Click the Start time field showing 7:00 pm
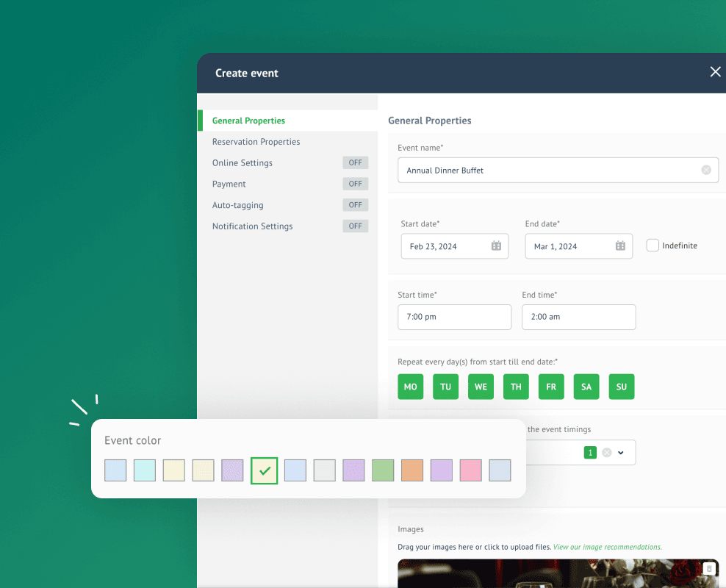Screen dimensions: 726x588 (x=454, y=317)
